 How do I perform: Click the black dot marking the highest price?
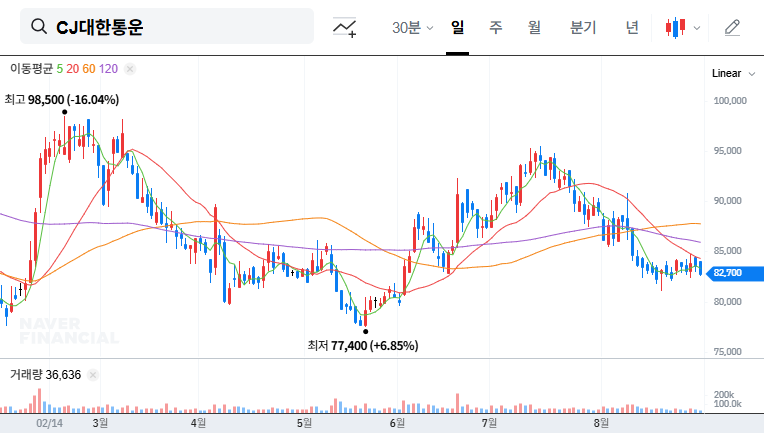[64, 112]
